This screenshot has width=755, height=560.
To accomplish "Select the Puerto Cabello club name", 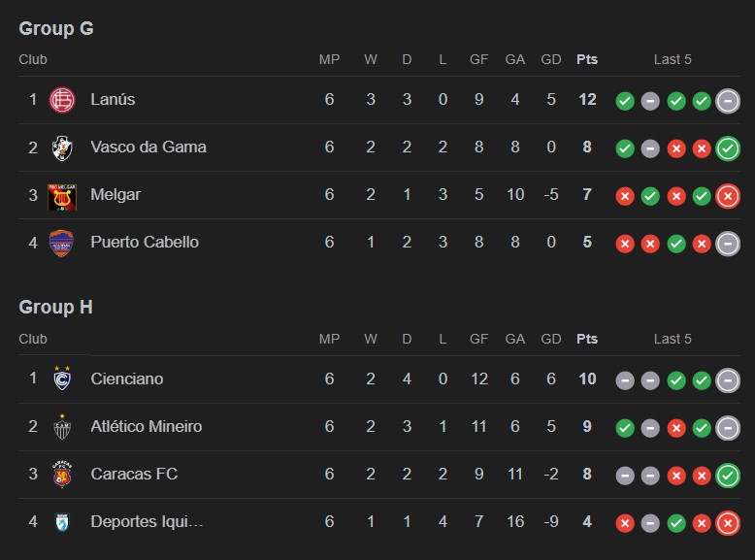I will coord(145,242).
